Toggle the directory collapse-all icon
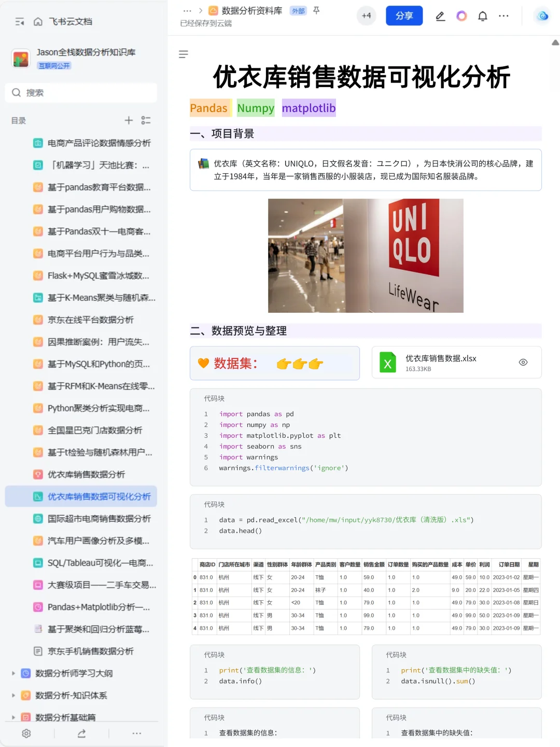The image size is (560, 747). click(146, 120)
